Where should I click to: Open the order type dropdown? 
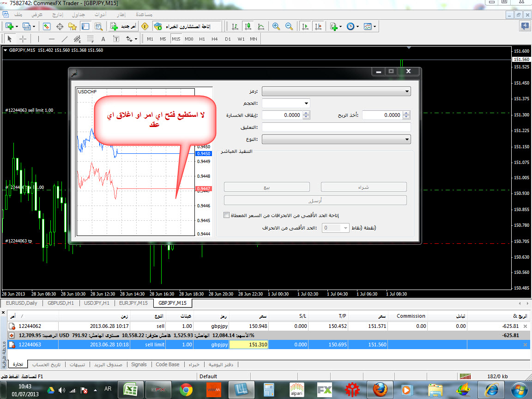coord(407,139)
